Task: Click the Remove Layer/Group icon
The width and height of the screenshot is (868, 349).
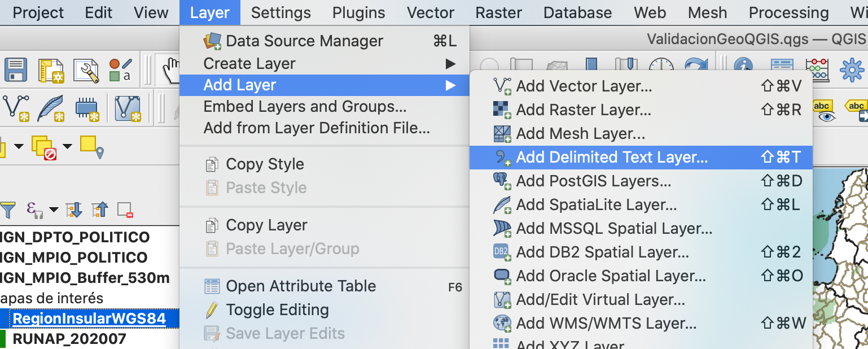Action: pyautogui.click(x=125, y=210)
